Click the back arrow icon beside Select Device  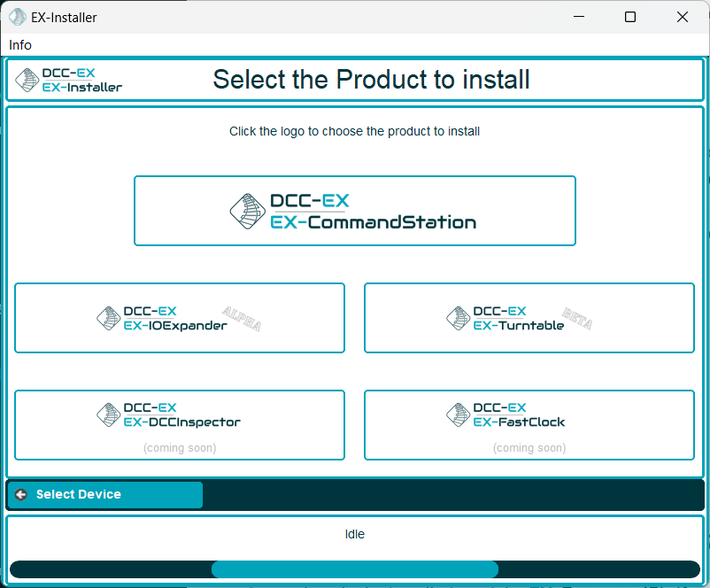tap(21, 495)
